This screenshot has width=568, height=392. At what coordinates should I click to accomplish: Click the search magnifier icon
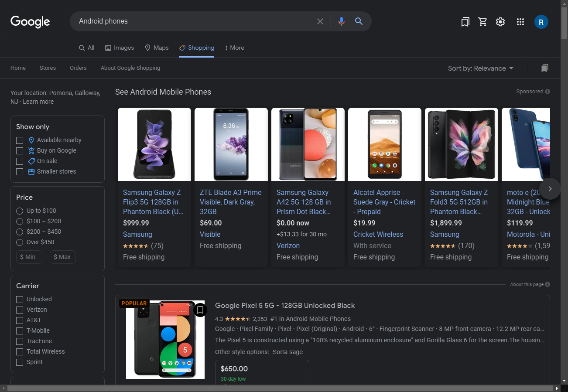359,21
